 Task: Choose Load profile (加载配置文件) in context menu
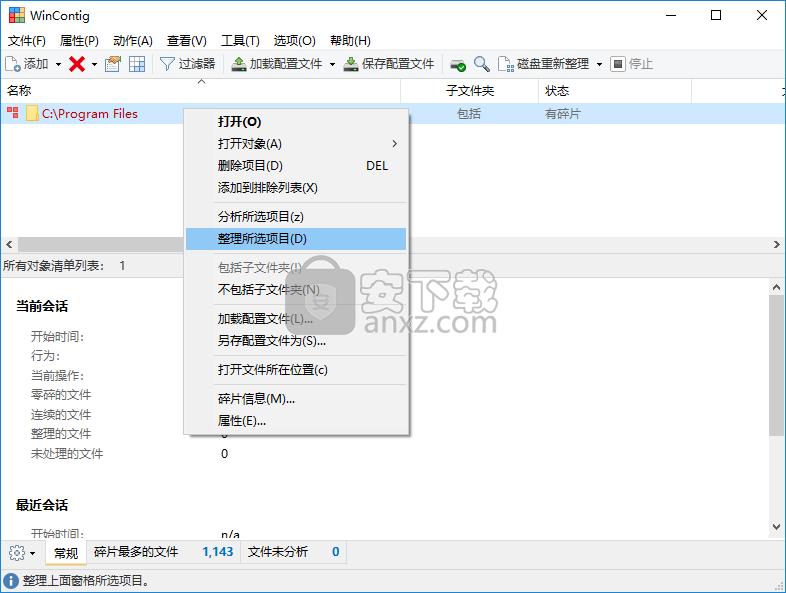pyautogui.click(x=296, y=319)
